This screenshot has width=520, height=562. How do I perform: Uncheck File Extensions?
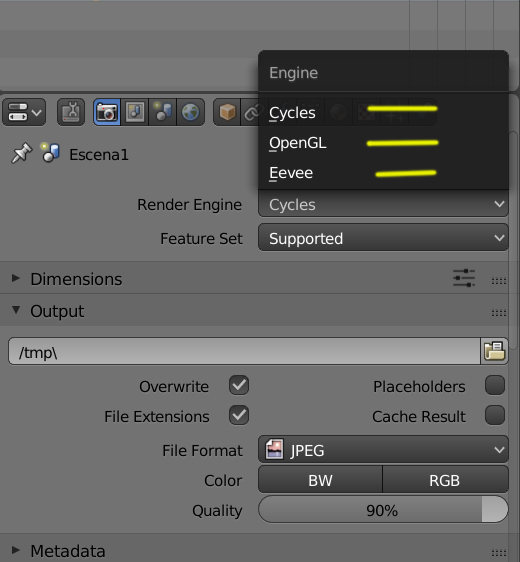click(x=239, y=415)
